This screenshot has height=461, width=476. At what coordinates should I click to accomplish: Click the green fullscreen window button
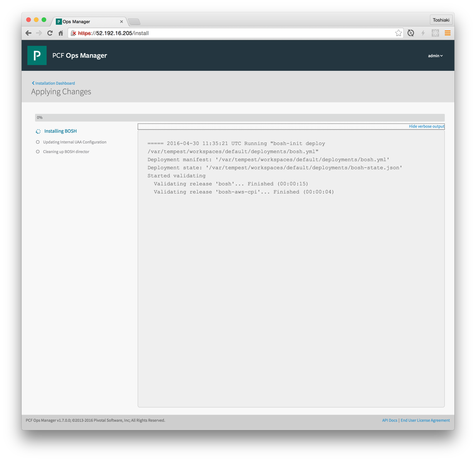coord(44,20)
